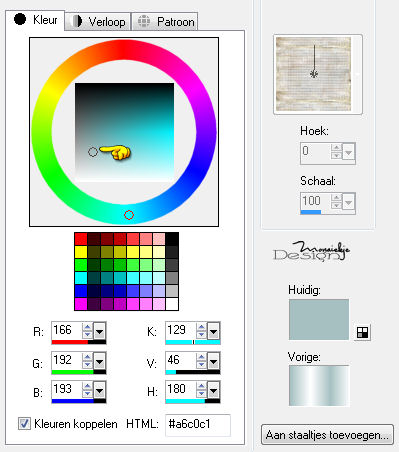
Task: Switch to the Patroon tab
Action: click(165, 22)
